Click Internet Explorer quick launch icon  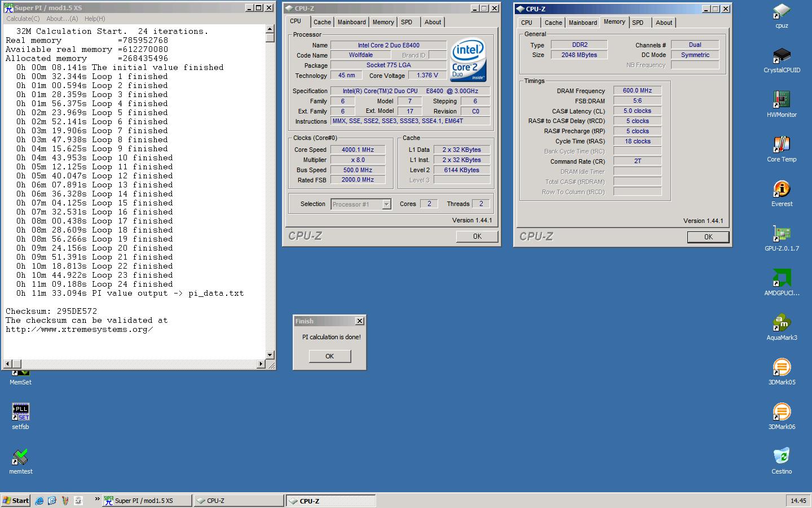[39, 501]
